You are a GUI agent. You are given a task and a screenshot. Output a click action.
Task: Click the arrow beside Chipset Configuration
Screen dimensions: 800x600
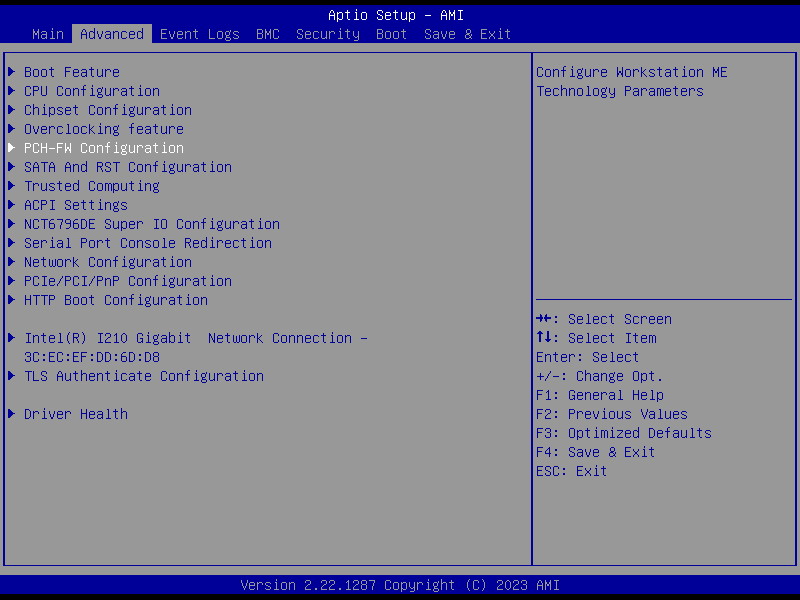click(x=11, y=110)
